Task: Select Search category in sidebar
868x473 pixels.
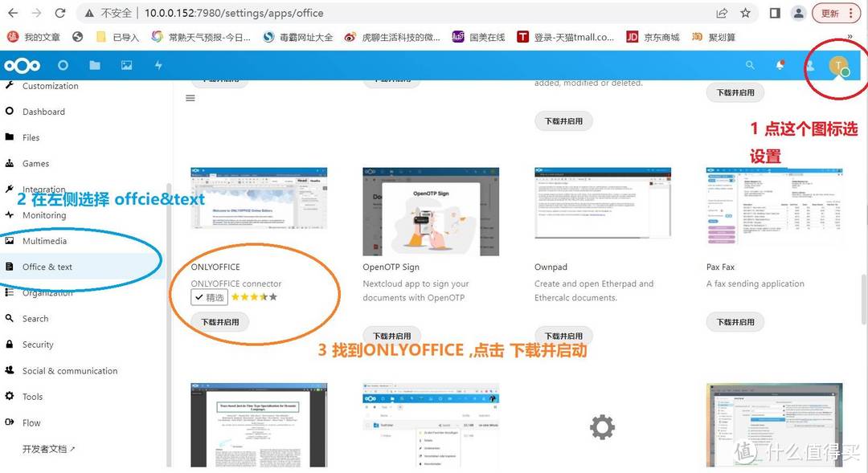Action: (x=35, y=319)
